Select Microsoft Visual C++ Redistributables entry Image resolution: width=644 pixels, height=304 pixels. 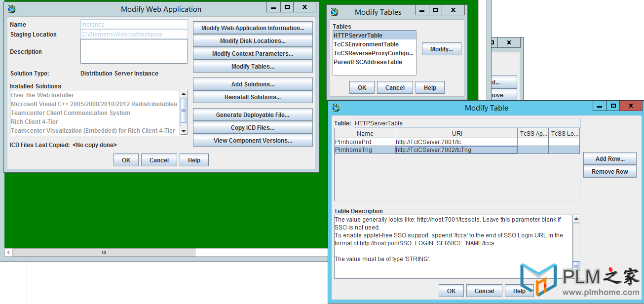pos(95,104)
